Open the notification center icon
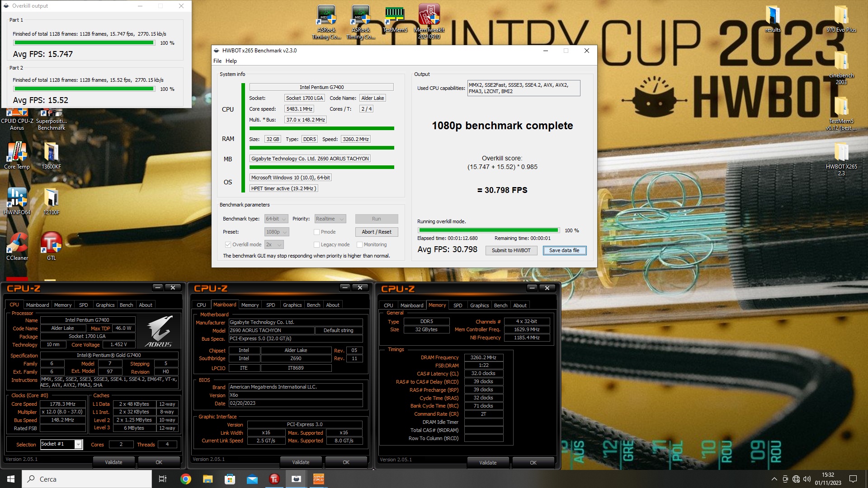The width and height of the screenshot is (868, 488). [853, 479]
